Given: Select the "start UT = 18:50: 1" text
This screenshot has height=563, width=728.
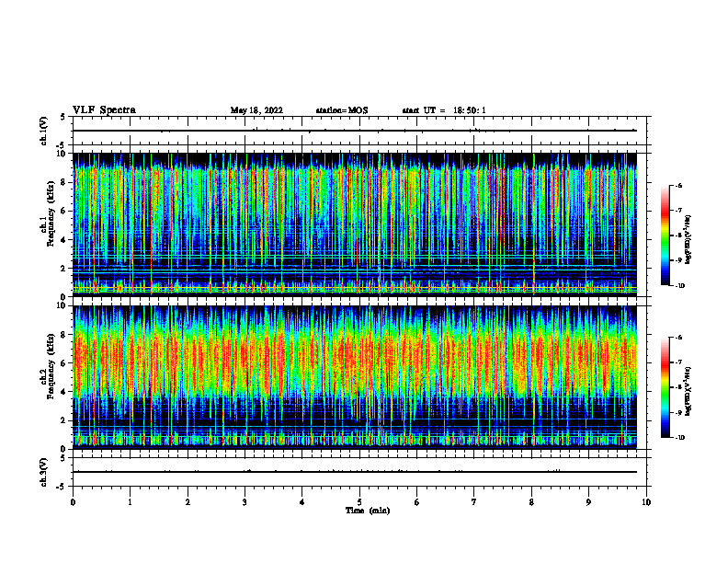Looking at the screenshot, I should click(444, 110).
